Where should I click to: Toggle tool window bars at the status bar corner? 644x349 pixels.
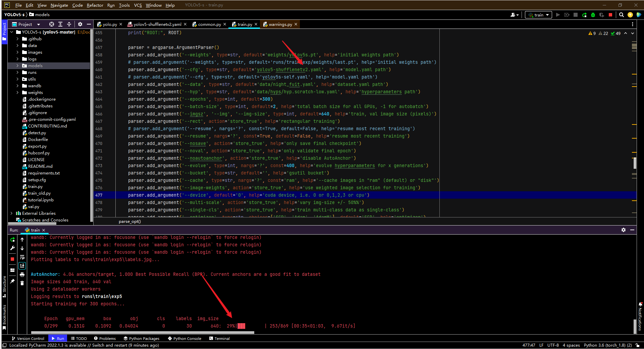4,345
